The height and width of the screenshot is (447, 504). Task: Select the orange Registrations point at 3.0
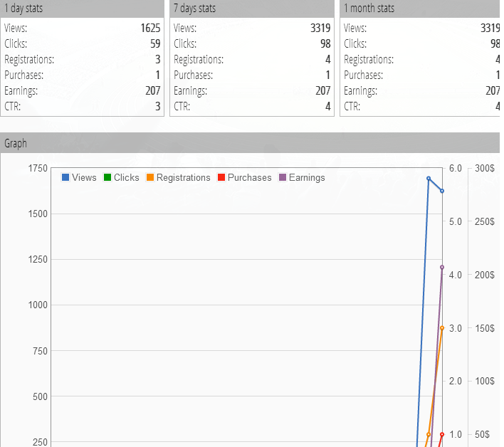(x=442, y=328)
